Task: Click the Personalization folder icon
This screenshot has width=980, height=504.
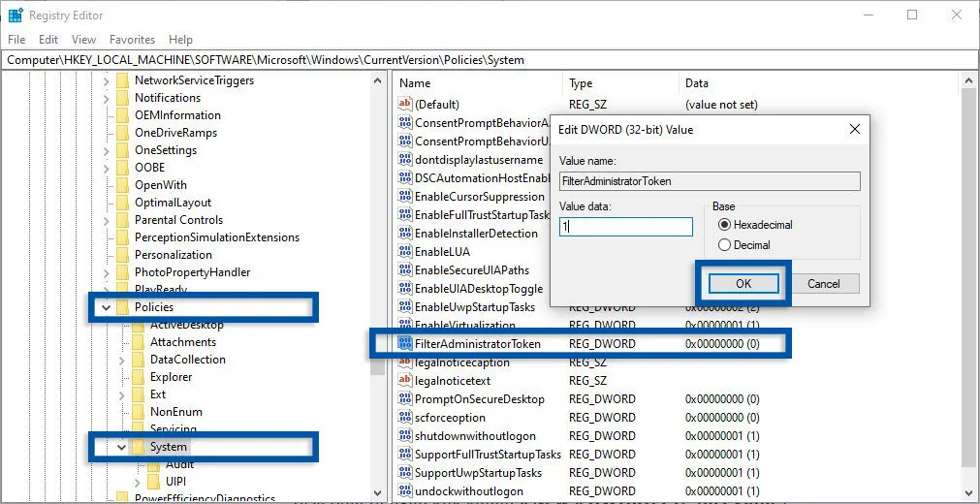Action: click(x=122, y=255)
